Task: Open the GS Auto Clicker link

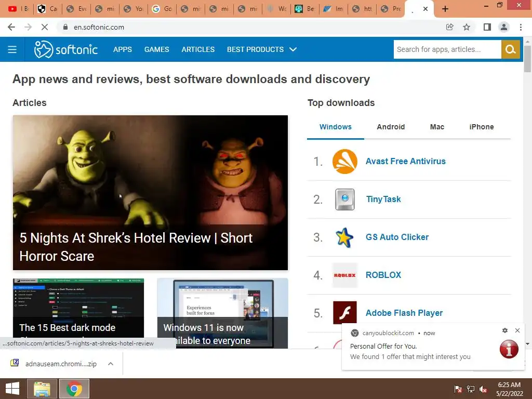Action: [x=397, y=237]
